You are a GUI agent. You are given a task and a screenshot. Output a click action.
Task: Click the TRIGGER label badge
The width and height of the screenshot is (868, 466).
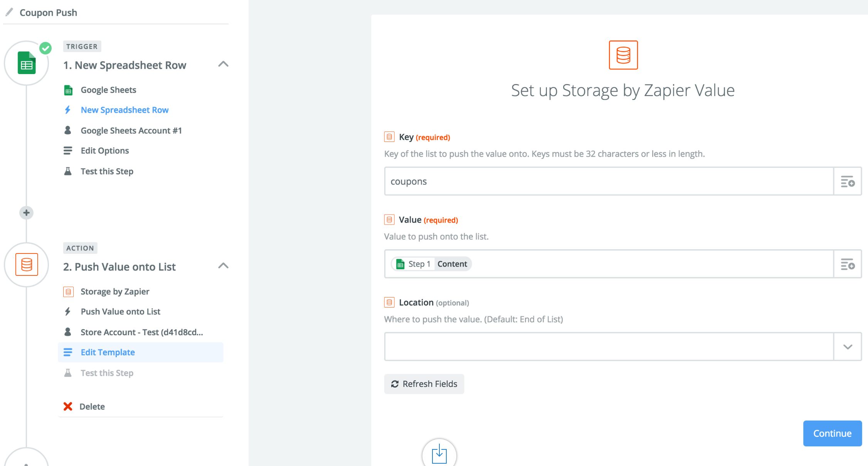click(82, 46)
